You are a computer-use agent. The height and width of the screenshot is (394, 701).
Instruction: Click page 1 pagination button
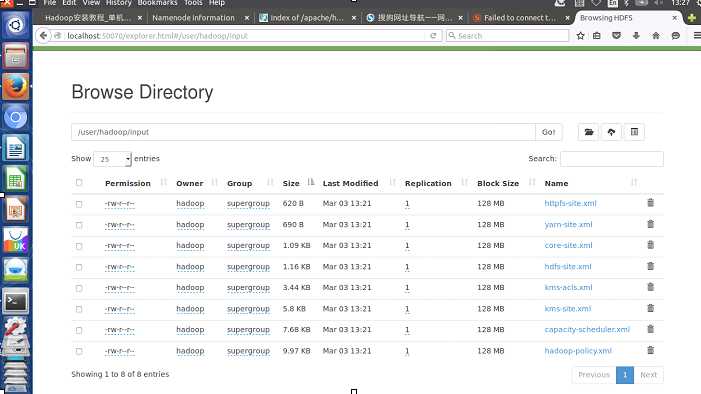pos(625,375)
